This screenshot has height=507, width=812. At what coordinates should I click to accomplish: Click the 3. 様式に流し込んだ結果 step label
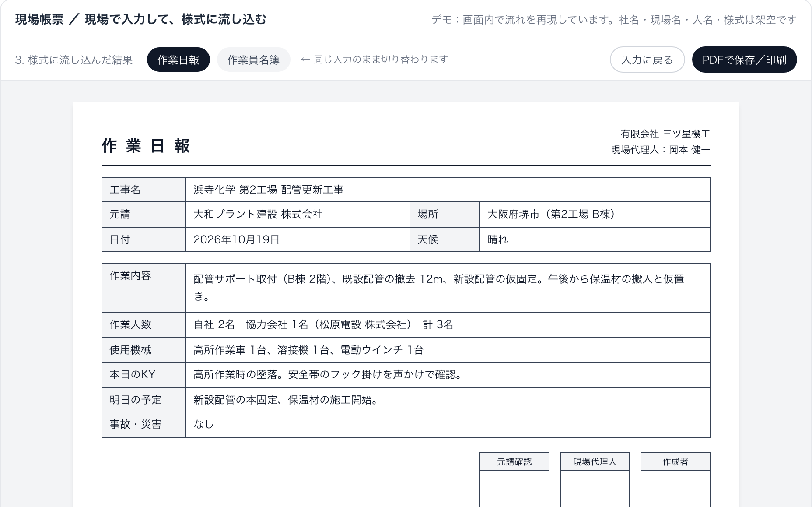coord(74,60)
